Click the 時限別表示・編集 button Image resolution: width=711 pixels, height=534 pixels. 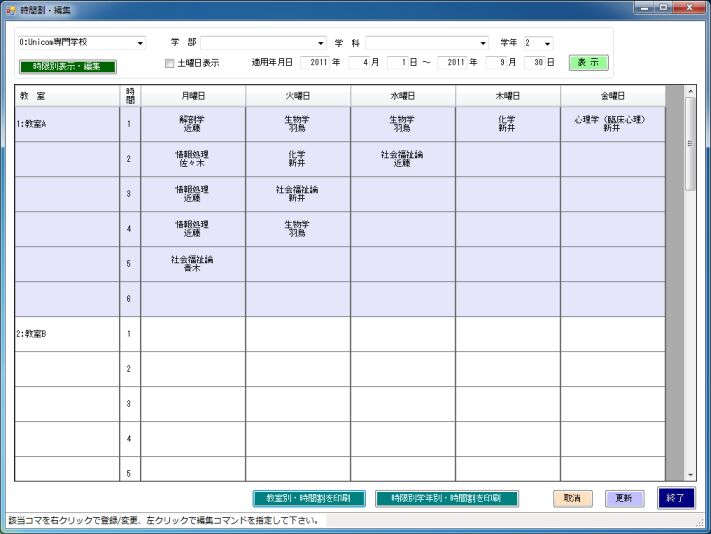click(67, 67)
